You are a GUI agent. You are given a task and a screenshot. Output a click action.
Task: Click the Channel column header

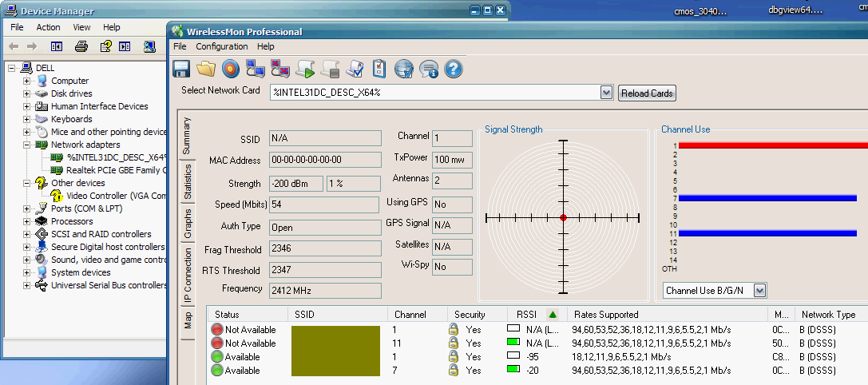(x=418, y=315)
